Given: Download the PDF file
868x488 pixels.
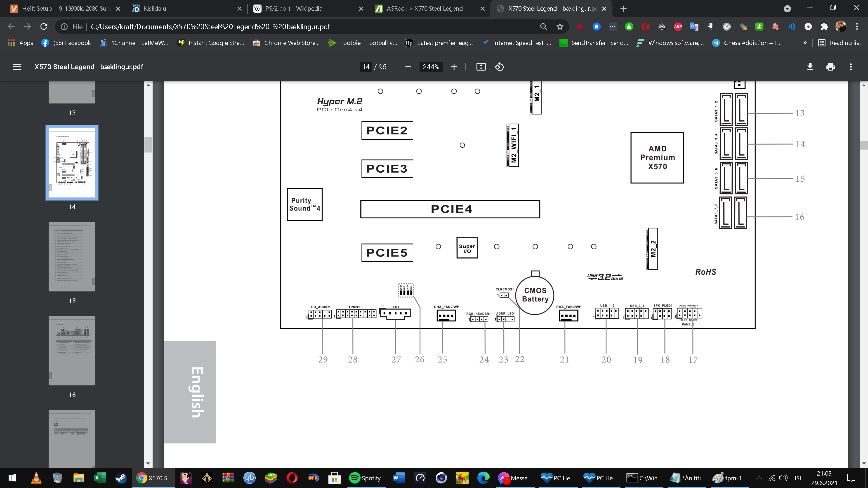Looking at the screenshot, I should [810, 67].
